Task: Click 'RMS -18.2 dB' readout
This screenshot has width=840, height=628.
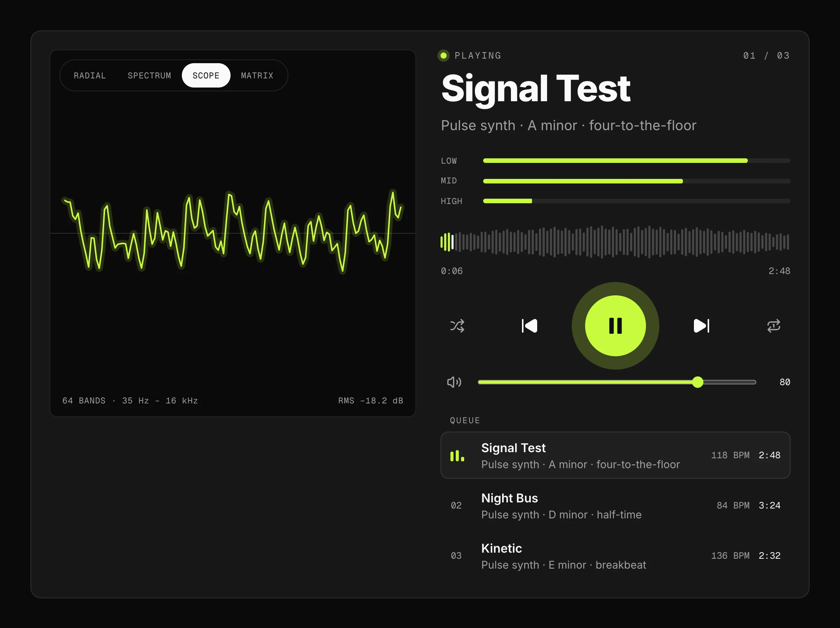Action: click(371, 401)
